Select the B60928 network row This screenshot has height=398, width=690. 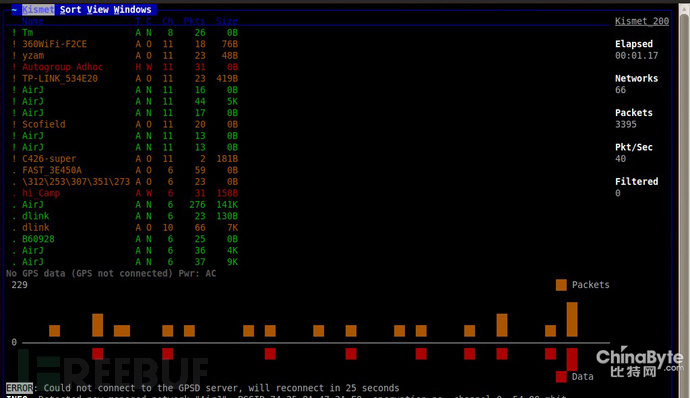click(x=125, y=238)
